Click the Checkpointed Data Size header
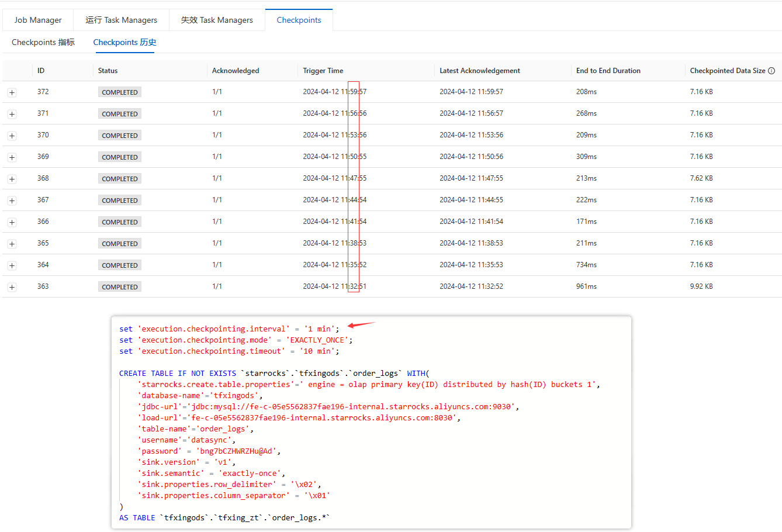The width and height of the screenshot is (782, 532). (728, 71)
